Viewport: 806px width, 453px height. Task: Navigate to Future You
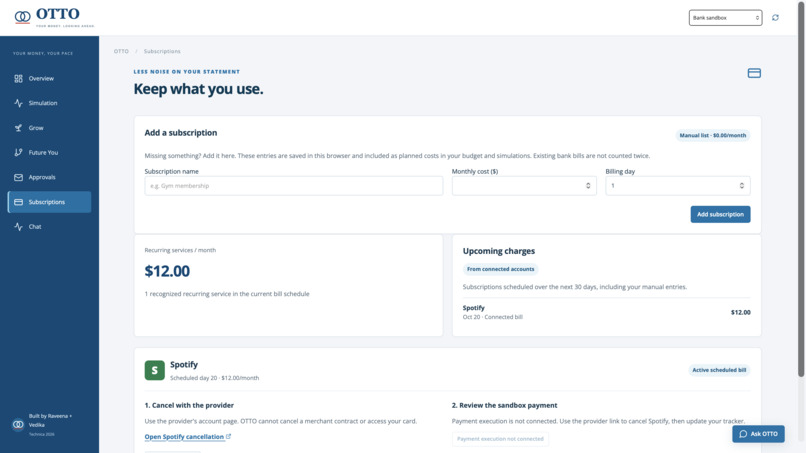(x=49, y=153)
